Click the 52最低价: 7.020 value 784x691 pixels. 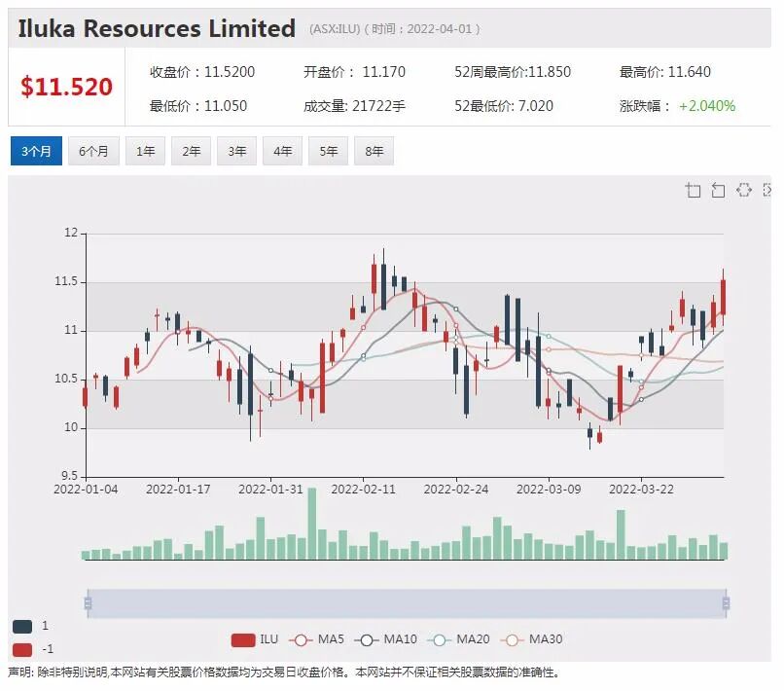[x=504, y=106]
